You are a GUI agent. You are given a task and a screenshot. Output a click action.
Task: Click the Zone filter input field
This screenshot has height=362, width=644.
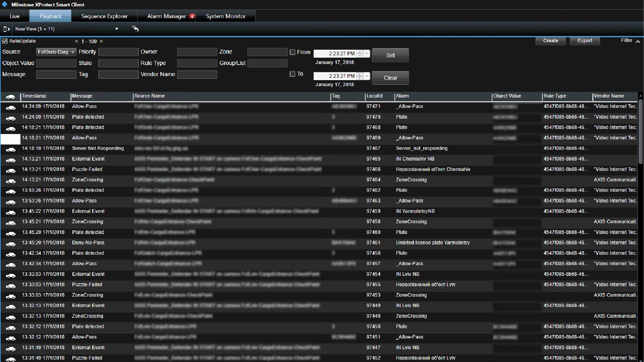tap(267, 52)
